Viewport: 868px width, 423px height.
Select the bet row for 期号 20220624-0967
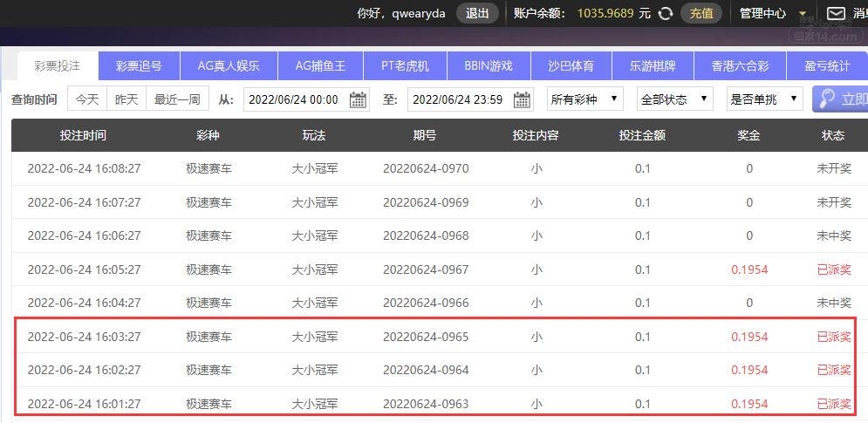[440, 269]
